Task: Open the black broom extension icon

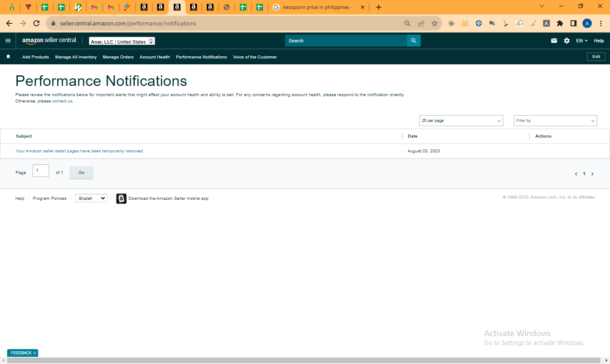Action: tap(506, 23)
